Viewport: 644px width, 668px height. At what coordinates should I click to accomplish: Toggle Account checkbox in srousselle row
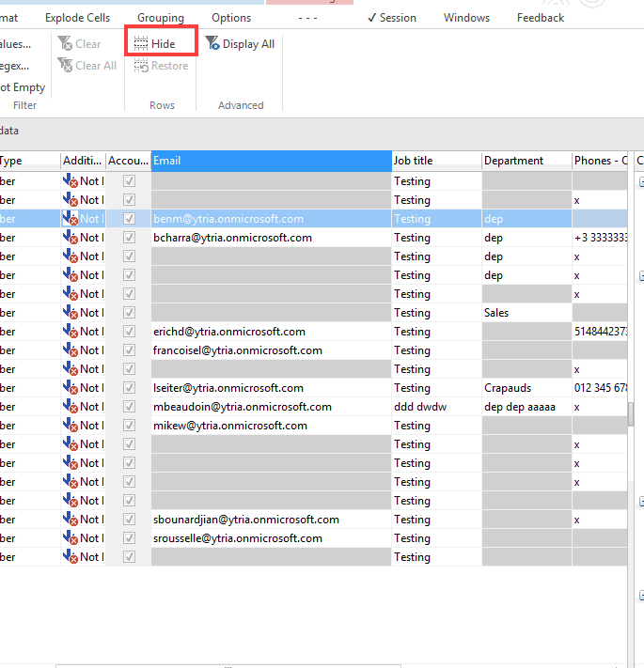129,538
